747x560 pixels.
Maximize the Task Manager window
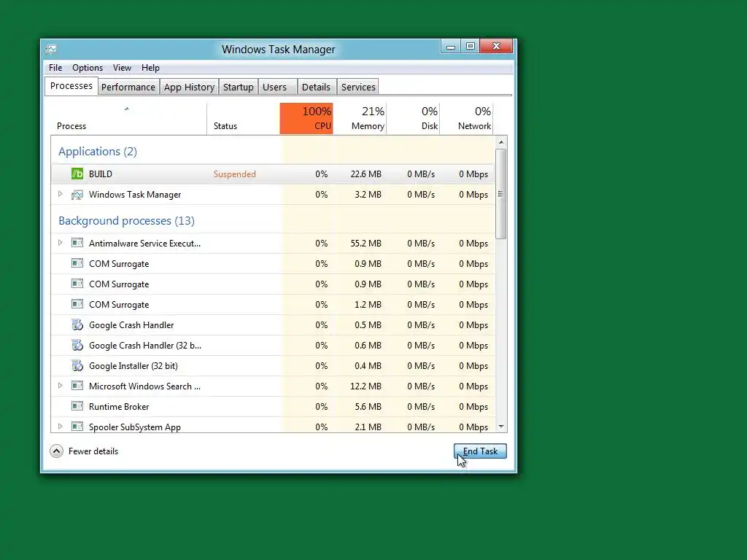click(471, 46)
